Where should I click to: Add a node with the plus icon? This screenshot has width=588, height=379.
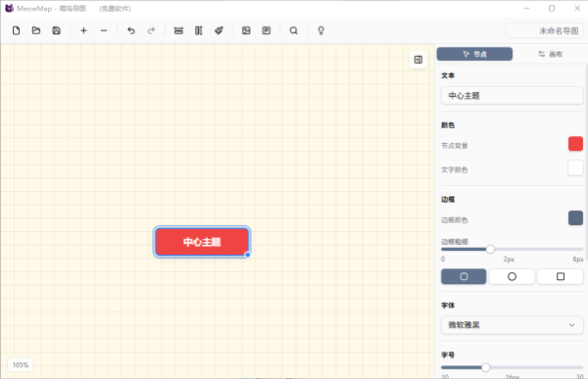tap(83, 30)
